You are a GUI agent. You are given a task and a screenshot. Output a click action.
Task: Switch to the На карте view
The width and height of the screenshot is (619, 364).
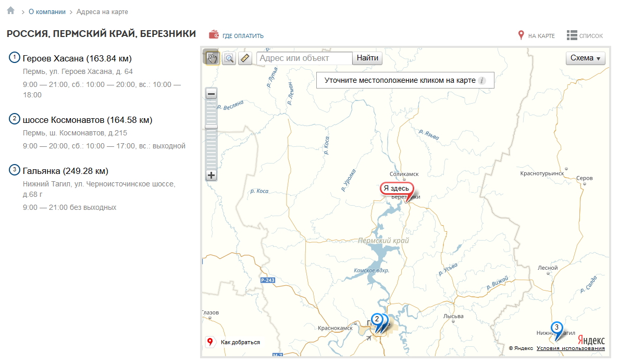[x=536, y=36]
